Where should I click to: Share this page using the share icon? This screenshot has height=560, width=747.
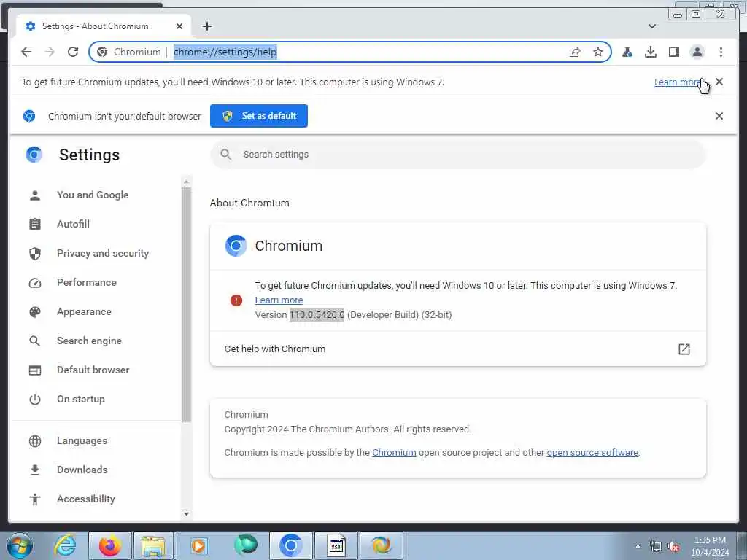pos(575,52)
